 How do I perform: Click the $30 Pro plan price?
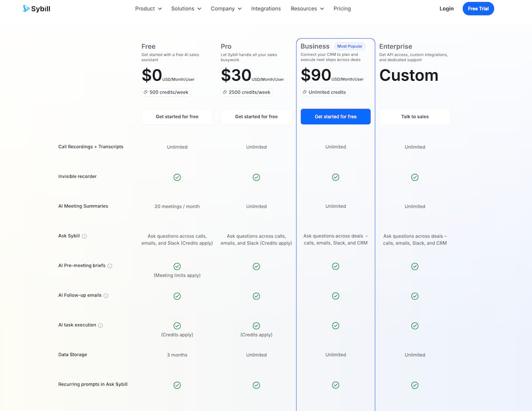pyautogui.click(x=236, y=75)
